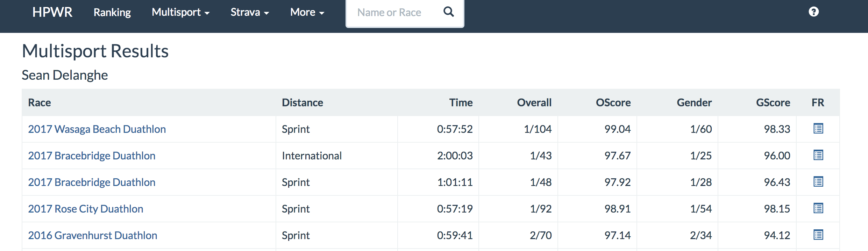Open full results icon for Gravenhurst Duathlon

818,235
